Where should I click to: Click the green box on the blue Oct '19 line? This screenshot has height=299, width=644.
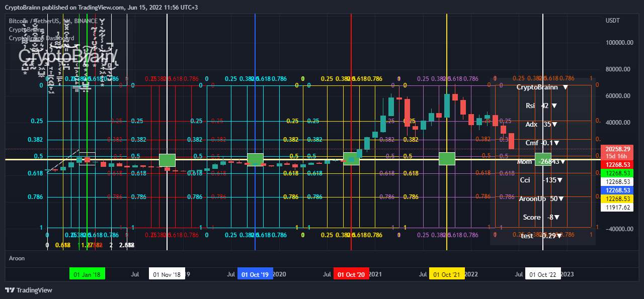point(256,160)
